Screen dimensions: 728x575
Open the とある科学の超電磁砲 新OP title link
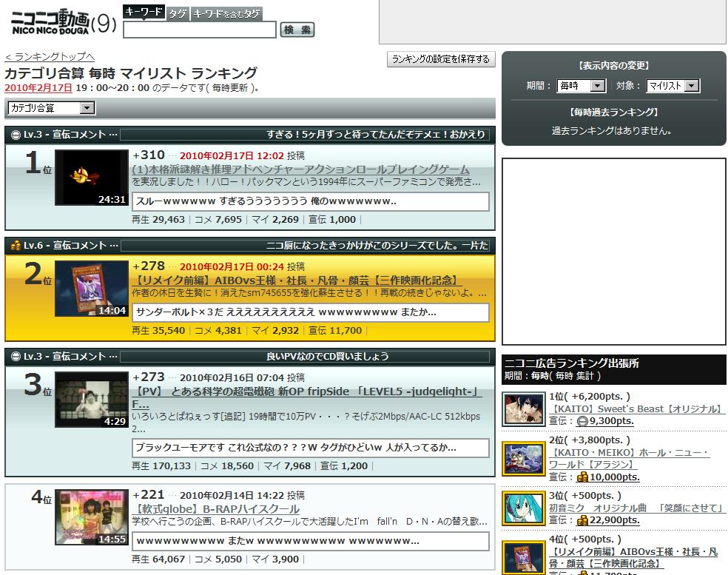pos(307,397)
